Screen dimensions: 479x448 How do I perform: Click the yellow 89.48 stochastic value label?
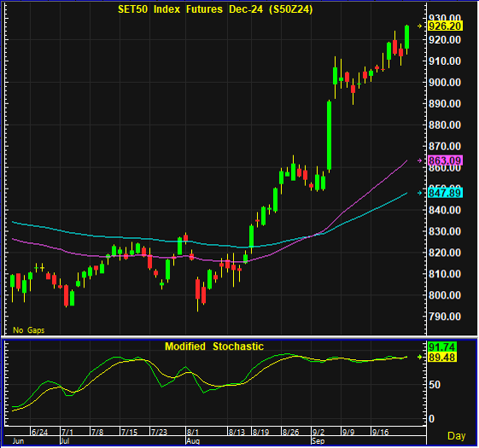pos(442,358)
